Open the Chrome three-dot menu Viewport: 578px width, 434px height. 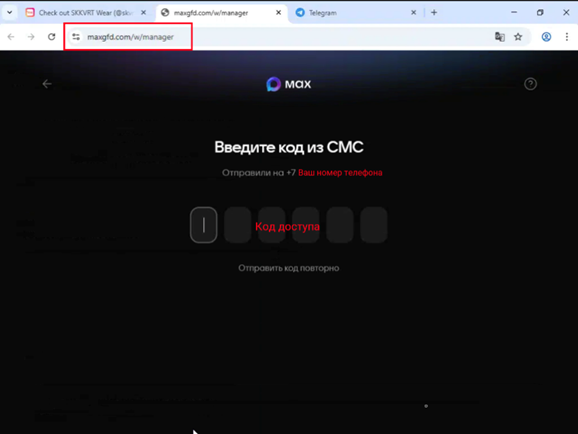tap(567, 37)
